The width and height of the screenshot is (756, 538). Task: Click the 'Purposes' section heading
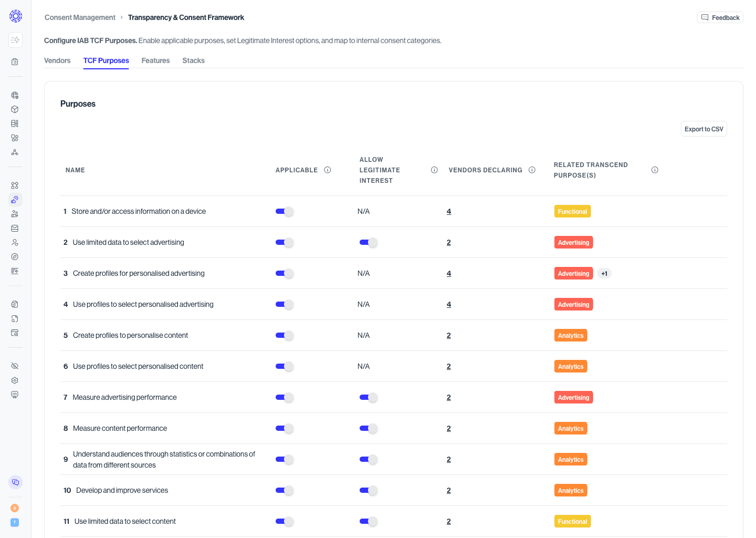click(78, 104)
